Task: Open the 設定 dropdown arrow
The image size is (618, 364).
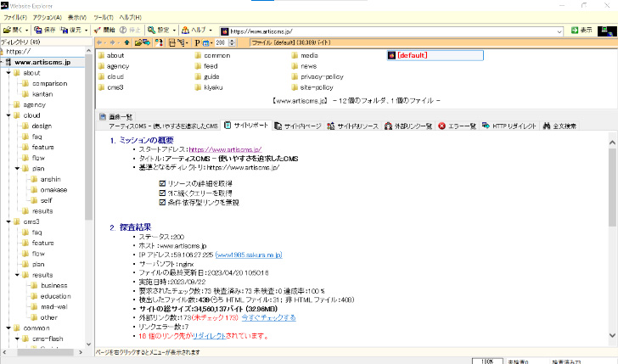Action: click(x=174, y=31)
